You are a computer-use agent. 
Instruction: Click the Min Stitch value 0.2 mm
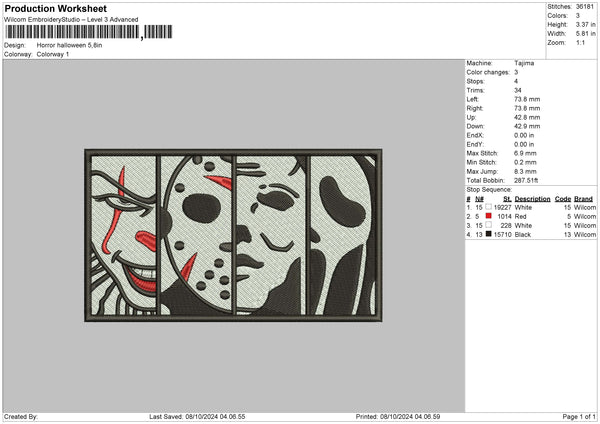[x=525, y=163]
